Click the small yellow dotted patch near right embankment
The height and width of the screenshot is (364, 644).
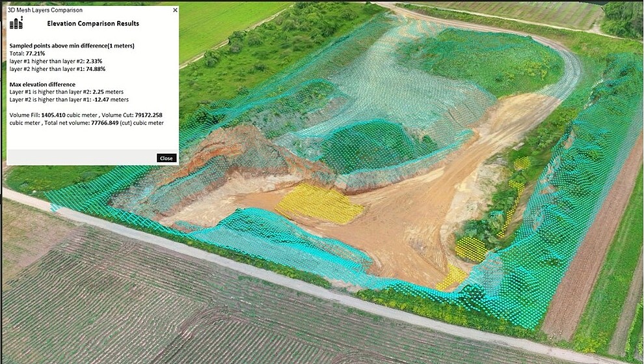pos(471,248)
